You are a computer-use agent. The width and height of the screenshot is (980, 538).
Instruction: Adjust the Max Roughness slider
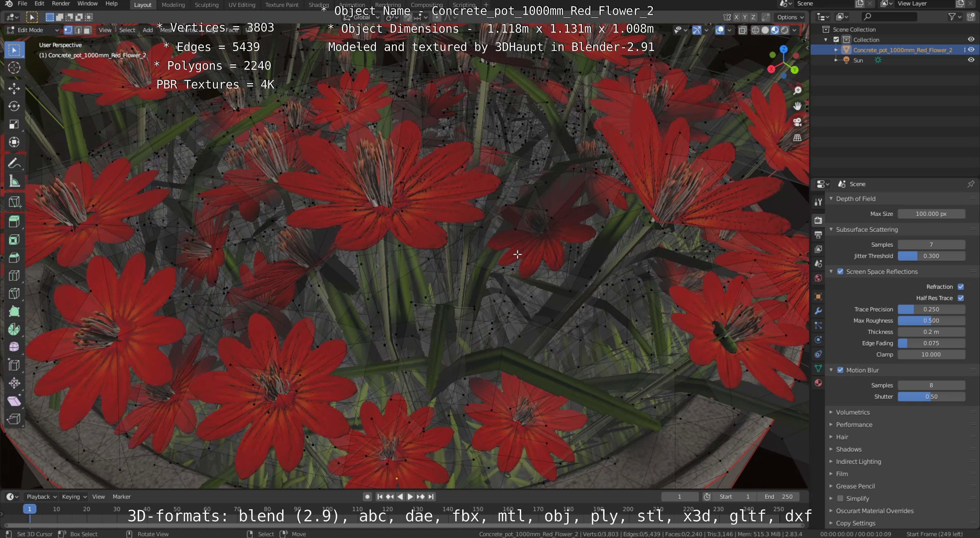pos(931,321)
